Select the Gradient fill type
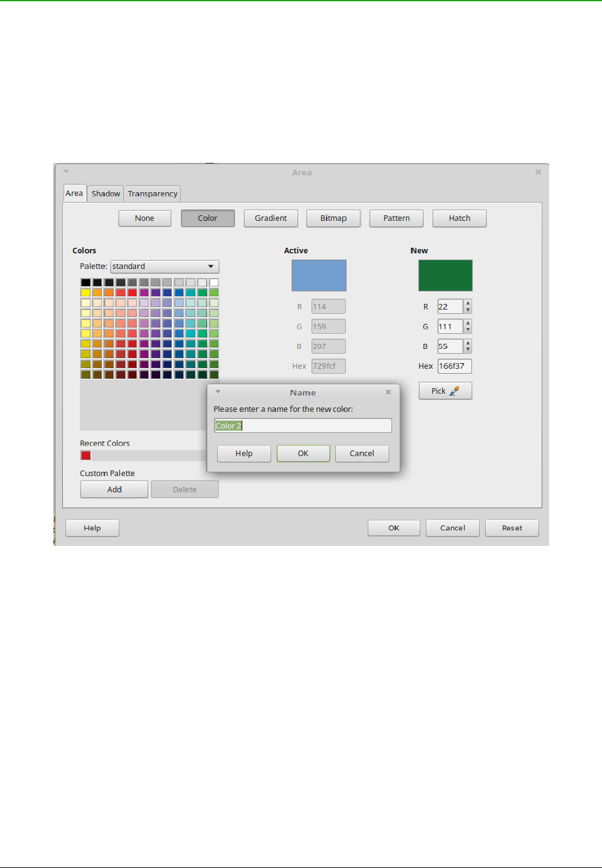This screenshot has width=602, height=868. click(x=271, y=218)
